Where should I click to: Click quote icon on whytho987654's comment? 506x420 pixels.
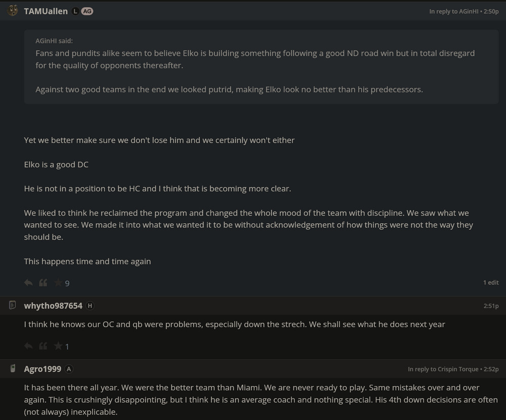click(43, 346)
